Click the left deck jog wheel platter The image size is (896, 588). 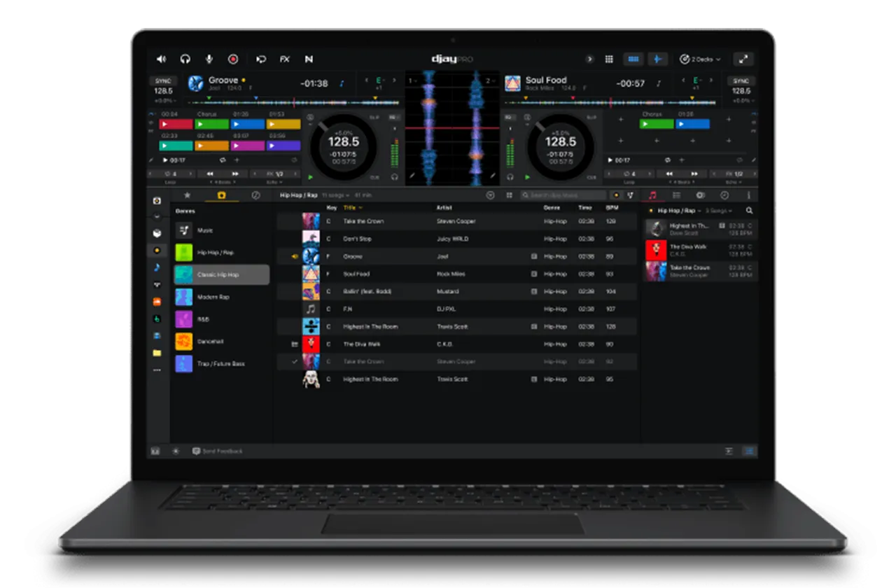[344, 146]
